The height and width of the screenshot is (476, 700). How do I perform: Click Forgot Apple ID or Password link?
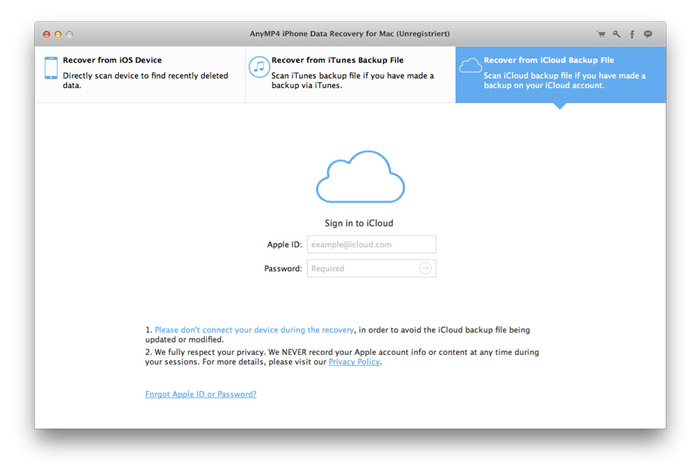(201, 394)
